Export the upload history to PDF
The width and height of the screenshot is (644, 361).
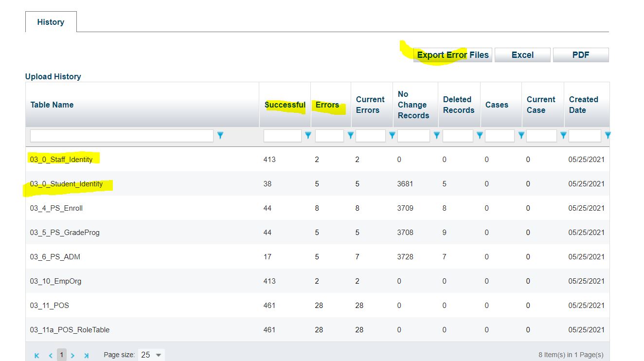coord(581,55)
